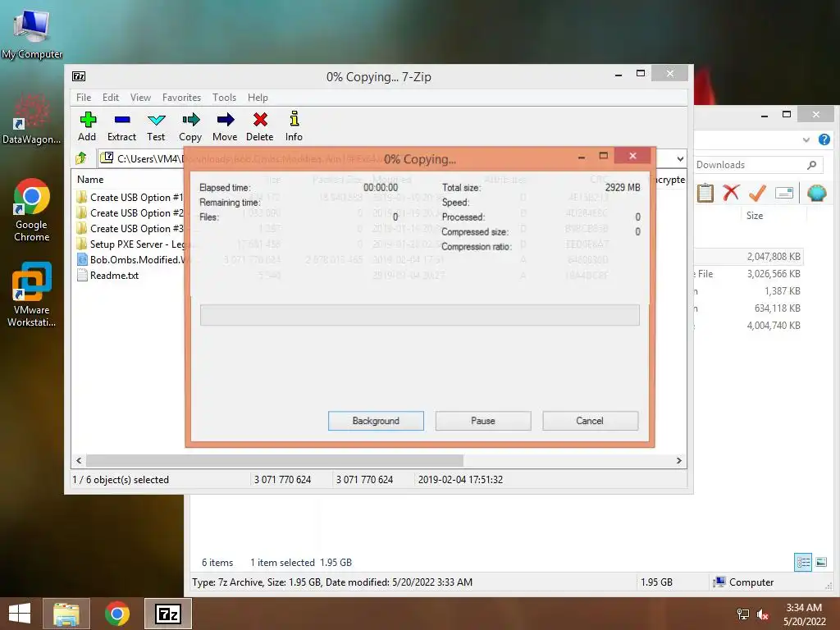Click the Size column header in Explorer
Screen dimensions: 840x630
pos(755,216)
